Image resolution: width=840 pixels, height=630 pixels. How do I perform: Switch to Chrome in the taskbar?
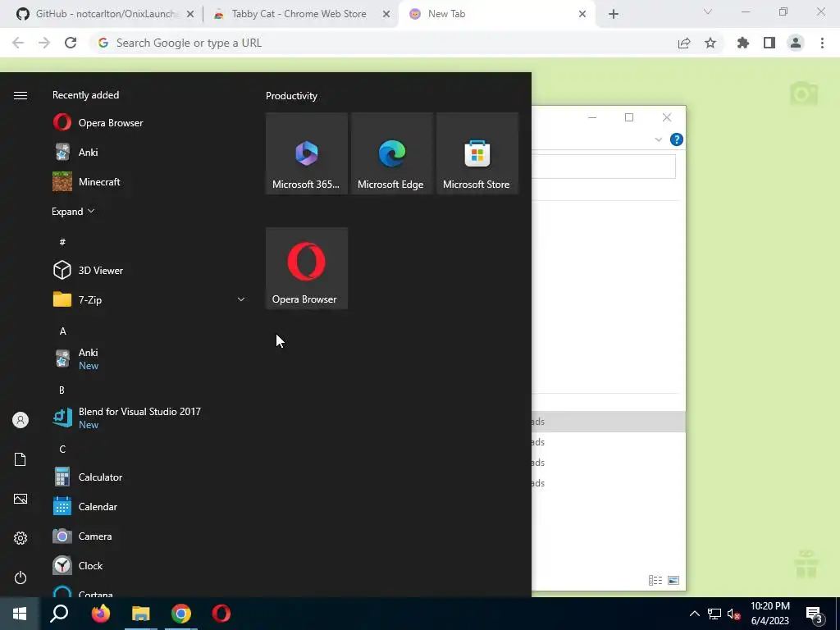(181, 614)
